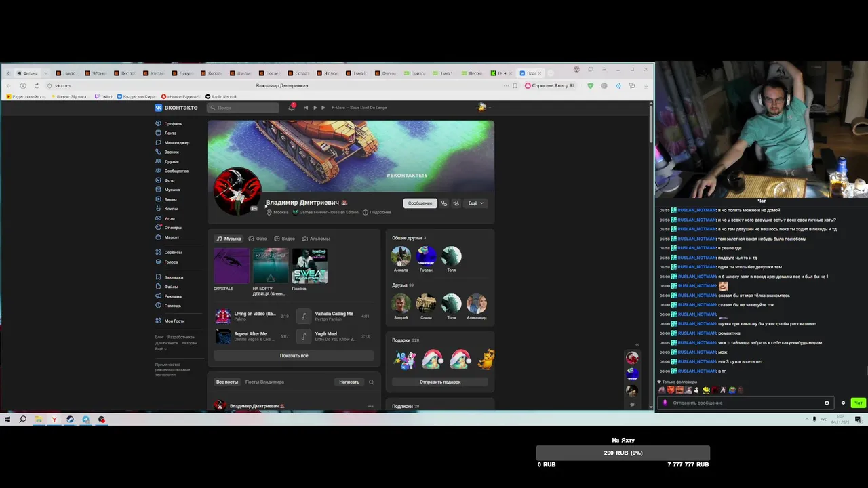Open Подробнее profile details link
This screenshot has height=488, width=868.
click(377, 213)
